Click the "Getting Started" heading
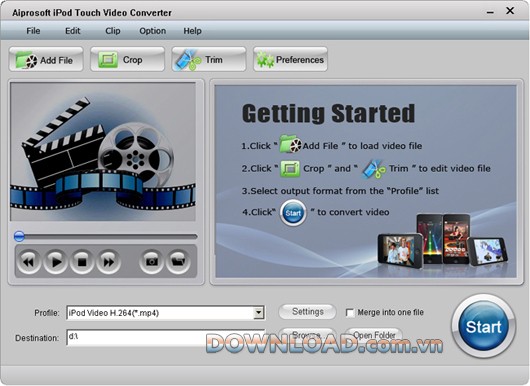This screenshot has height=386, width=530. tap(328, 114)
